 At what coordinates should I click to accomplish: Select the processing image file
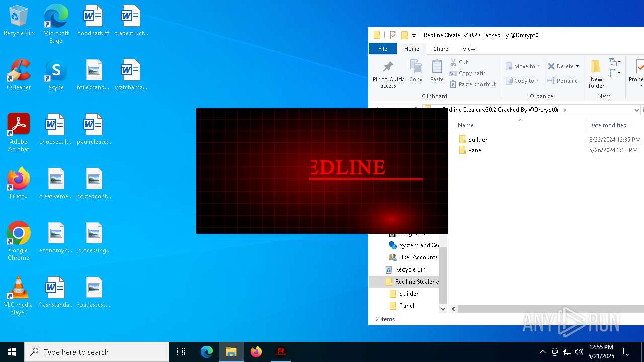point(94,238)
